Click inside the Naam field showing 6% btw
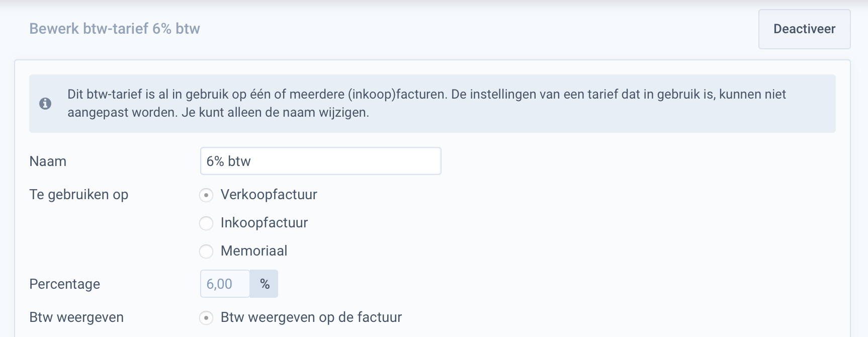Screen dimensions: 868x337 [320, 161]
